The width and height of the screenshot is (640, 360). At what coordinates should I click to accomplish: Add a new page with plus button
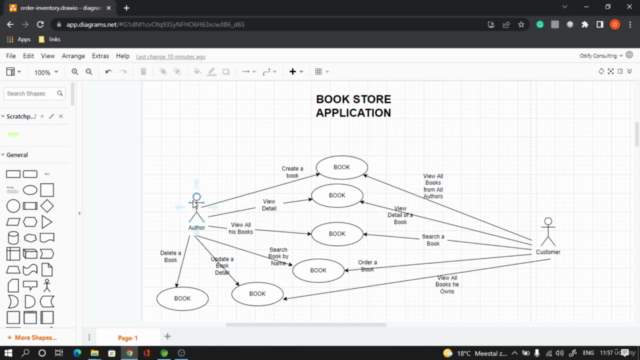[x=167, y=337]
